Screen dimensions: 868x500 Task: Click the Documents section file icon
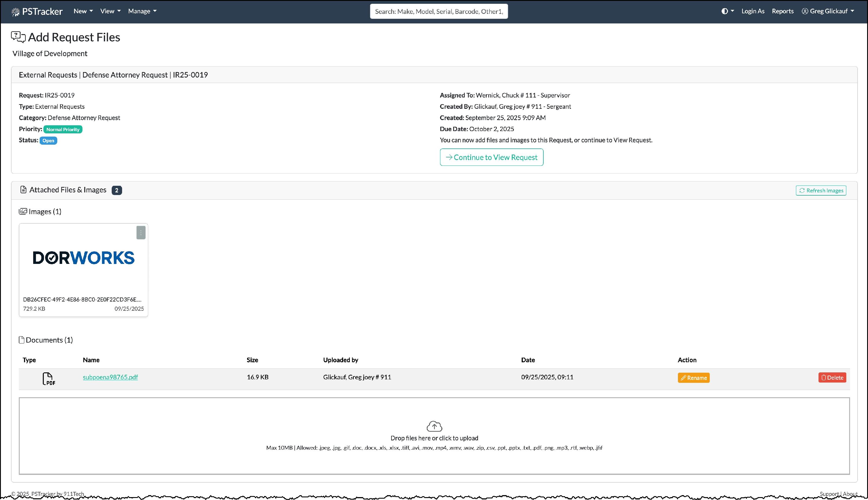tap(22, 340)
